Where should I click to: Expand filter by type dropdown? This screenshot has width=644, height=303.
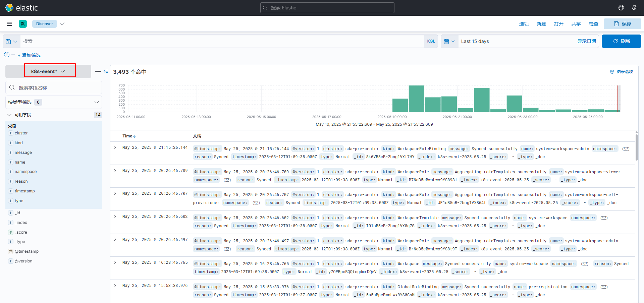(x=54, y=102)
